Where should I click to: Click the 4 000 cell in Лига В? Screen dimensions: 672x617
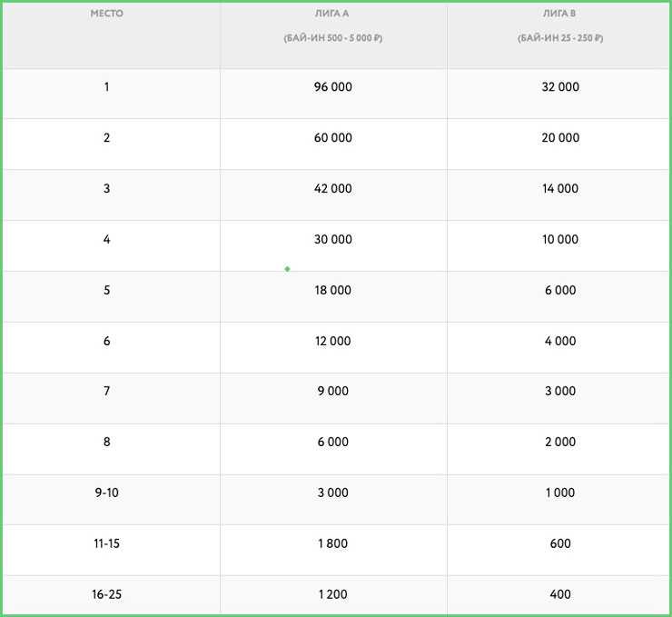(x=560, y=342)
